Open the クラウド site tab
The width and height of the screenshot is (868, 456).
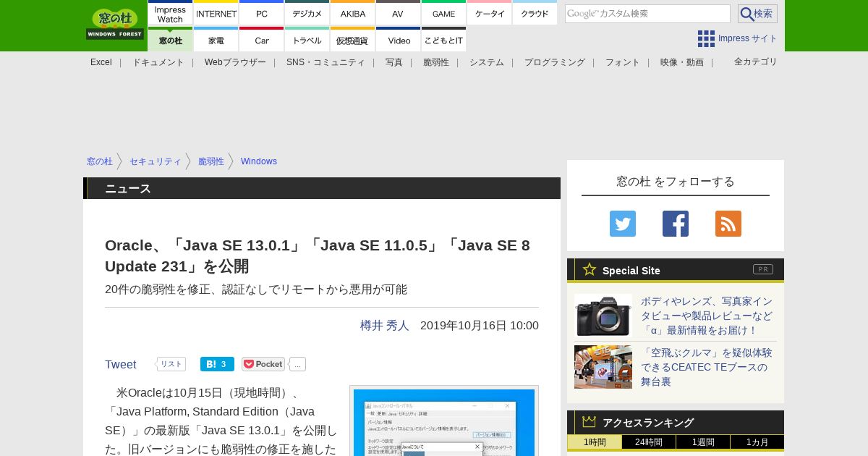[x=535, y=14]
